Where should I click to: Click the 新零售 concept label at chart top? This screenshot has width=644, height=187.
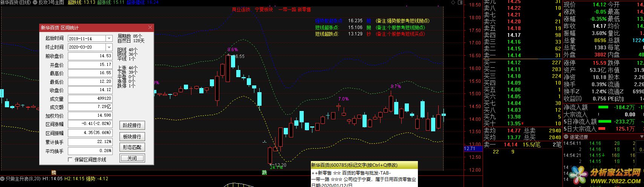coord(304,9)
